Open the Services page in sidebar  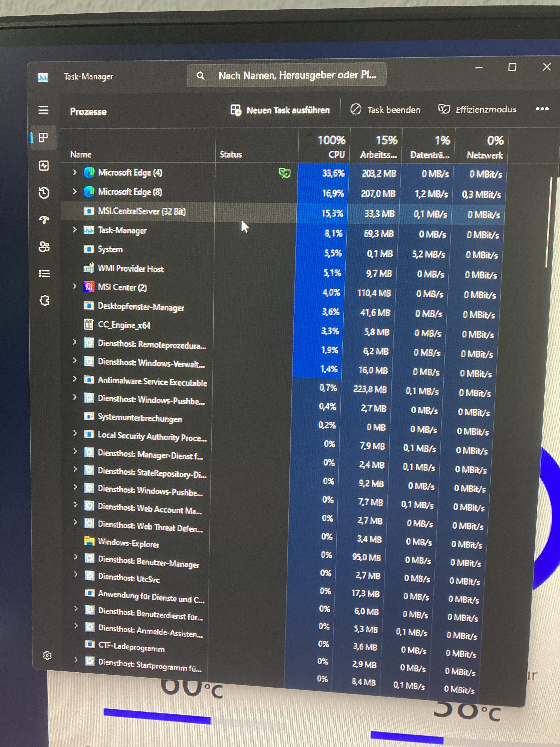click(x=45, y=300)
